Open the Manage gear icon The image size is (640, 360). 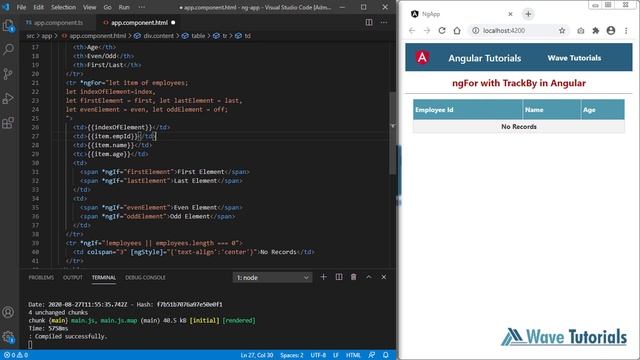point(8,337)
